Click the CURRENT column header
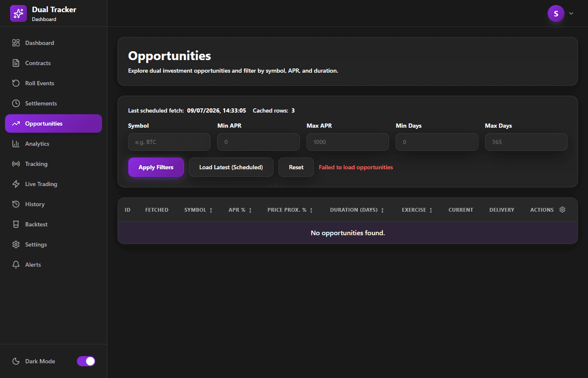 pos(461,210)
